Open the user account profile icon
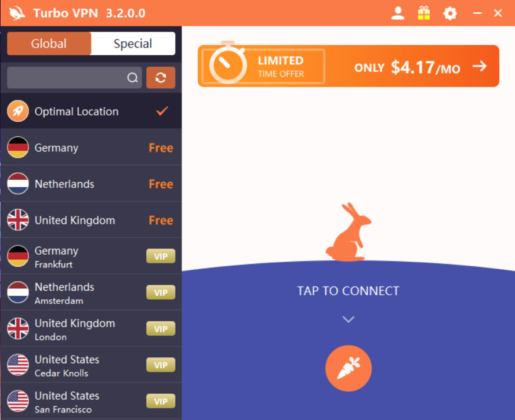 [397, 13]
